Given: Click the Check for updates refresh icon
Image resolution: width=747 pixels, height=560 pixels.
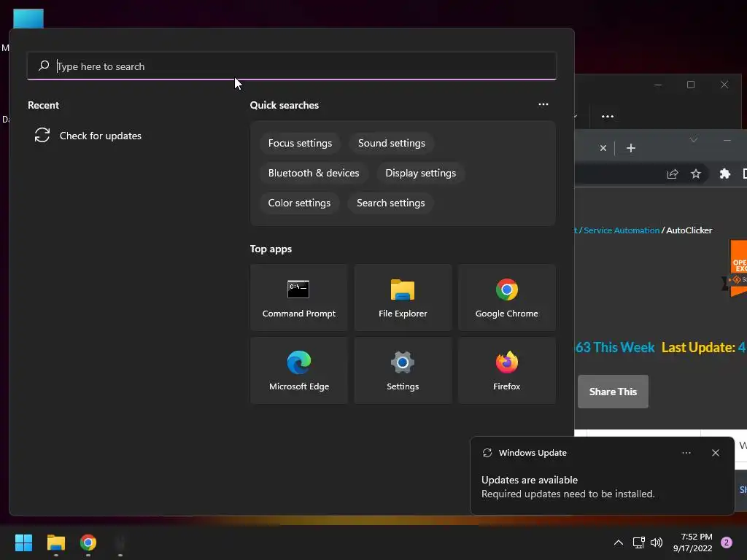Looking at the screenshot, I should tap(42, 135).
